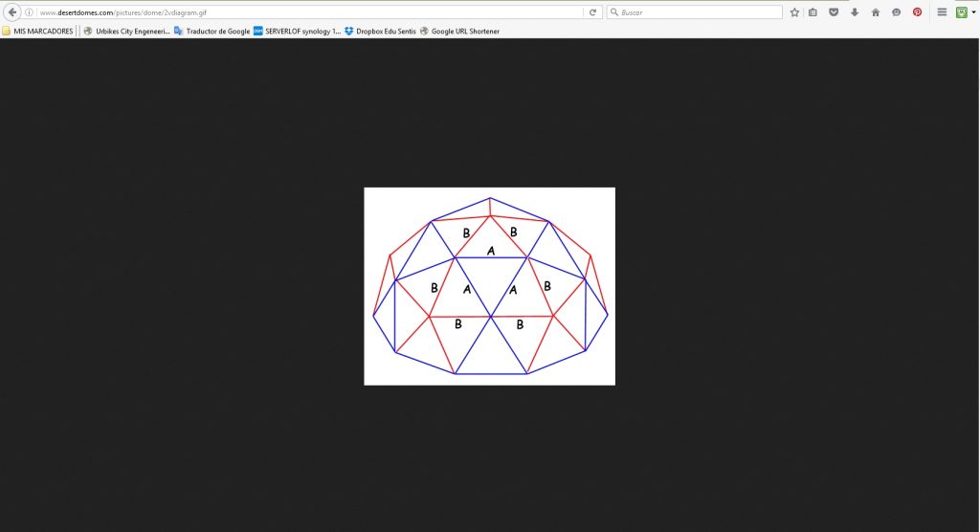Click the Buscar search field
Viewport: 980px width, 532px height.
coord(699,12)
